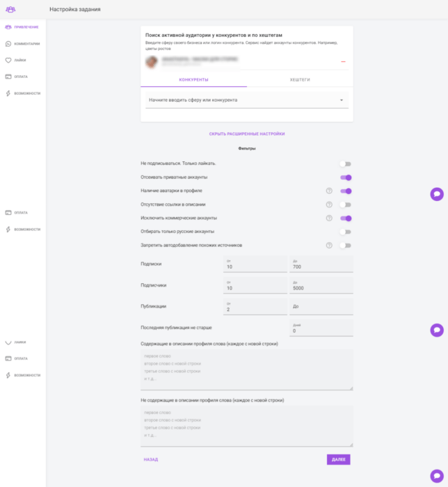Enable Отсутствие ссылки в описании switch
This screenshot has height=487, width=448.
[346, 205]
